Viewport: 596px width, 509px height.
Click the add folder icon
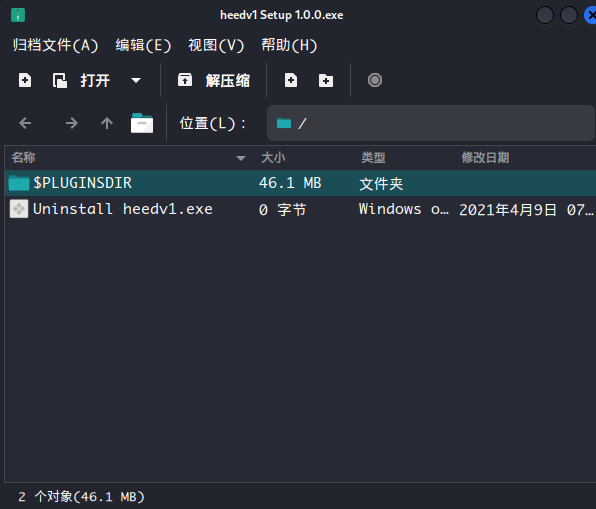326,80
